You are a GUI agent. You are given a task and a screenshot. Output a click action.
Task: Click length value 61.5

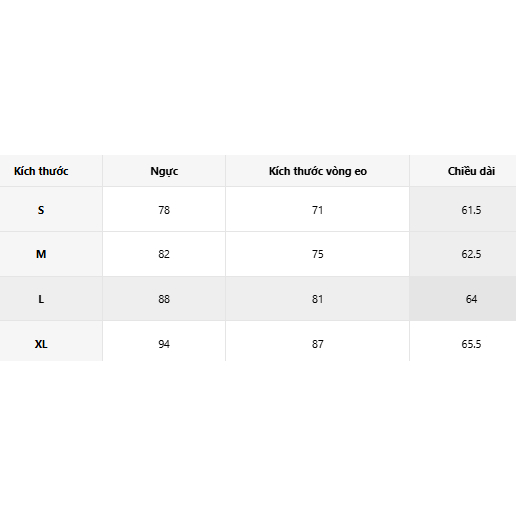click(x=471, y=210)
